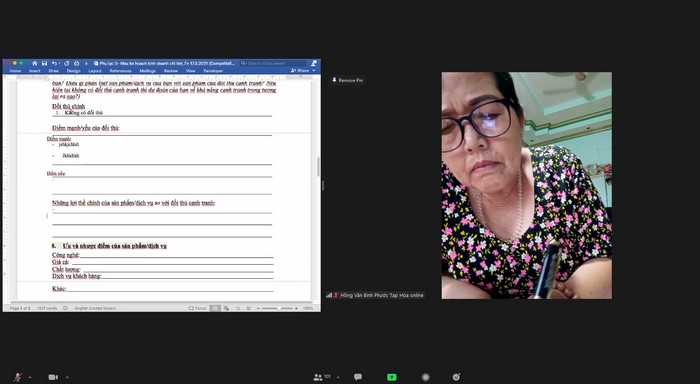Open the Layout ribbon tab
The width and height of the screenshot is (700, 384).
click(x=95, y=71)
